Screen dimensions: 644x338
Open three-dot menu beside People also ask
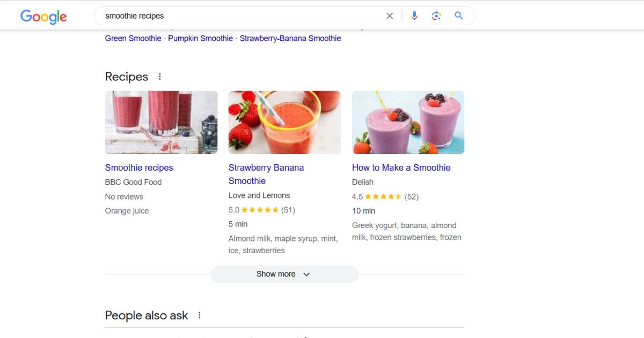coord(199,315)
